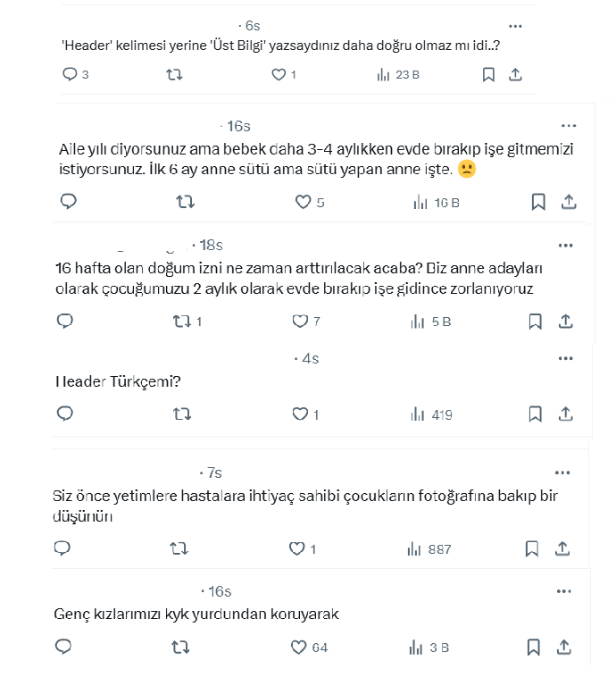Like the 'Genç kızlarımızı' reply with 64 likes
This screenshot has width=616, height=694.
coord(300,648)
